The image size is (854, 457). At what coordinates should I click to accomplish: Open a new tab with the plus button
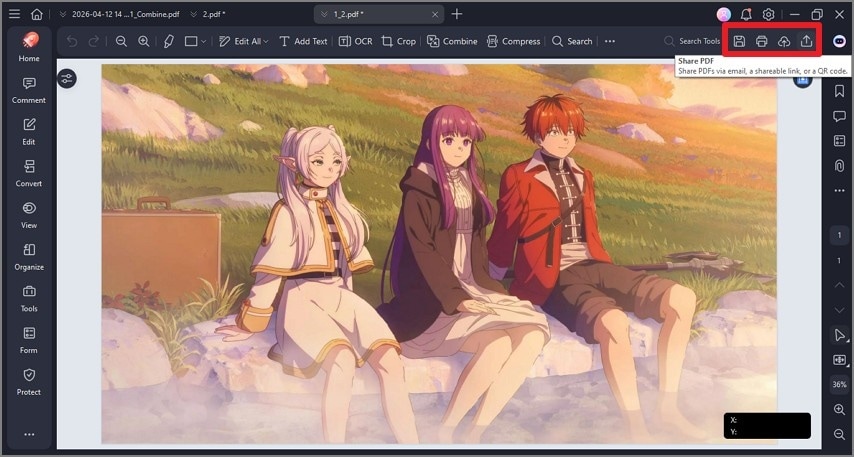click(x=457, y=14)
